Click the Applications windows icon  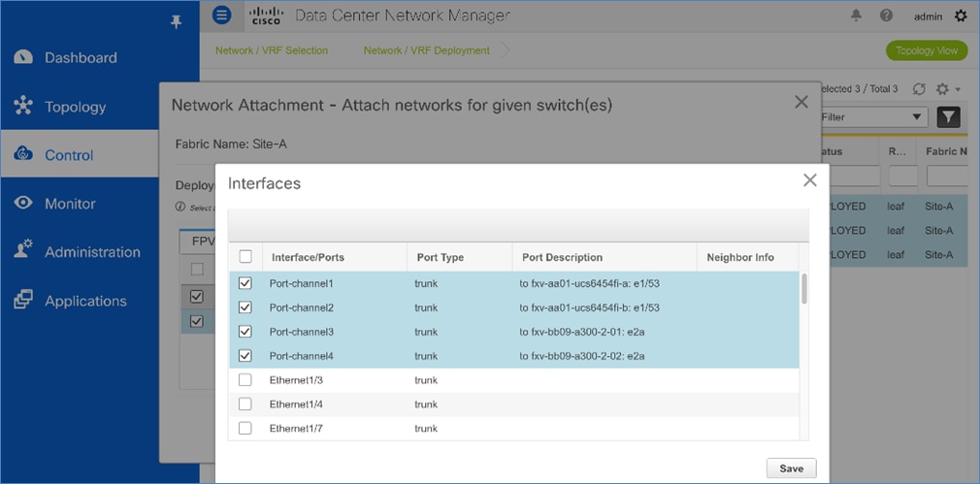(23, 300)
